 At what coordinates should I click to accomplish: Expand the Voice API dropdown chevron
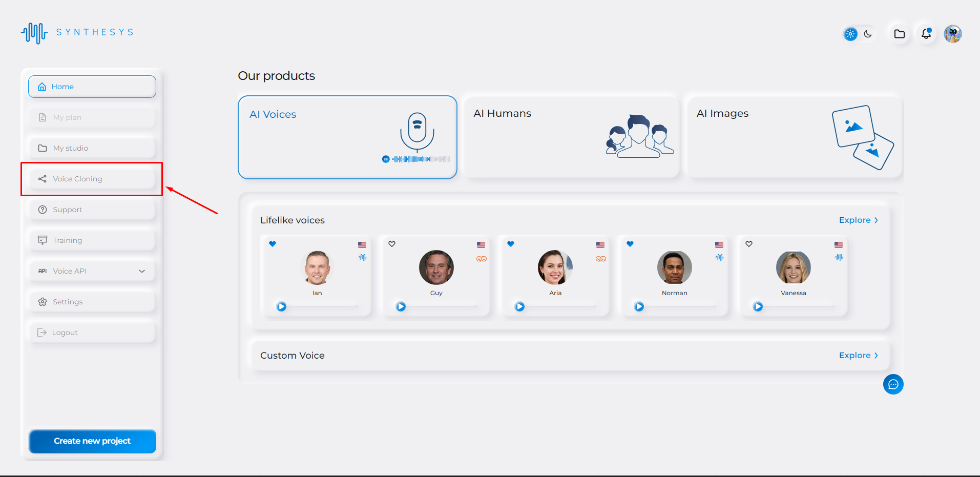tap(142, 271)
